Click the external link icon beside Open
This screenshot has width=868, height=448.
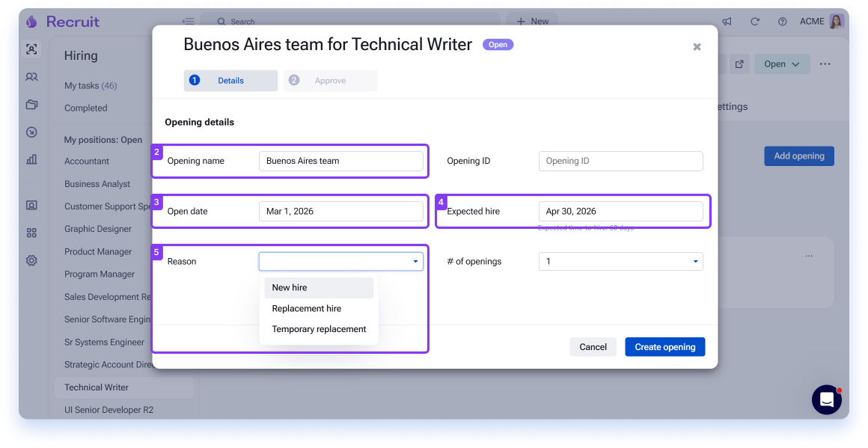click(x=739, y=64)
